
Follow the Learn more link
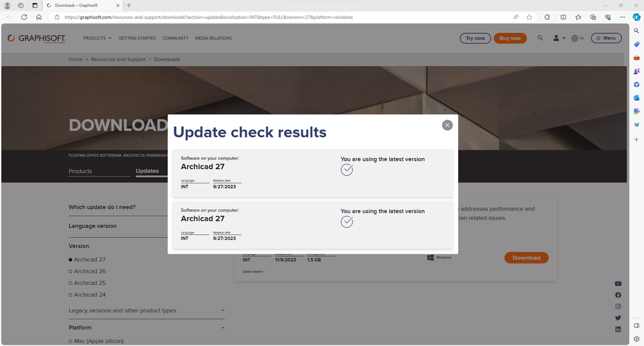[x=254, y=272]
